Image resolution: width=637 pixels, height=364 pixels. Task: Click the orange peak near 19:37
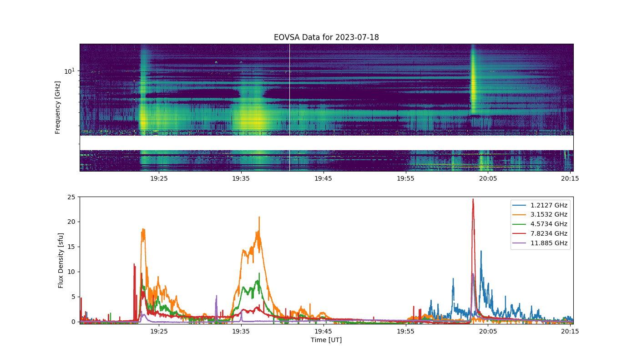[x=259, y=218]
